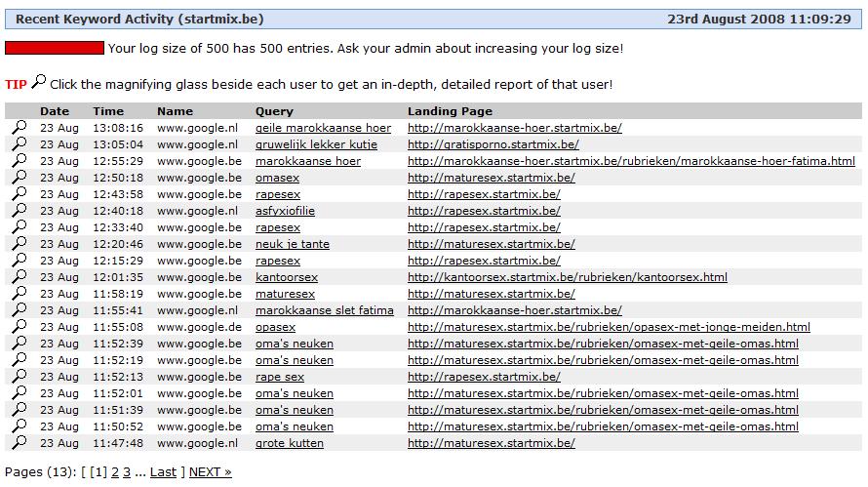Click the current page indicator [1]
The height and width of the screenshot is (487, 868).
98,472
